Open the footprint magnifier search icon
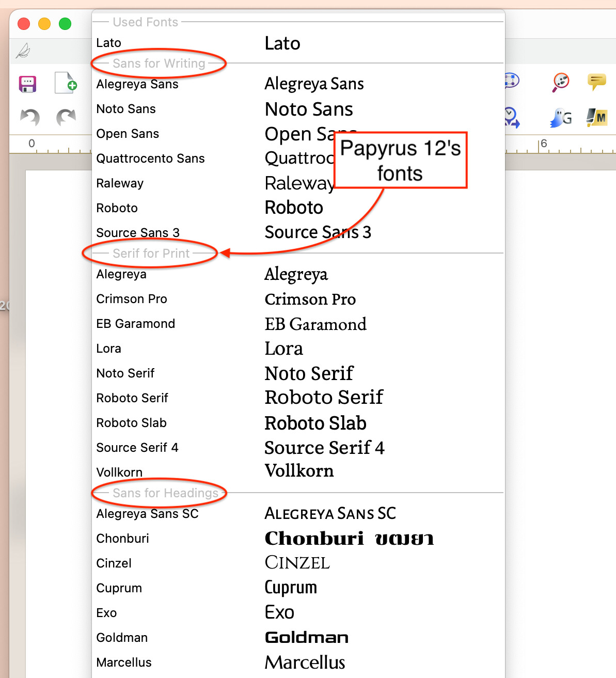 tap(560, 82)
